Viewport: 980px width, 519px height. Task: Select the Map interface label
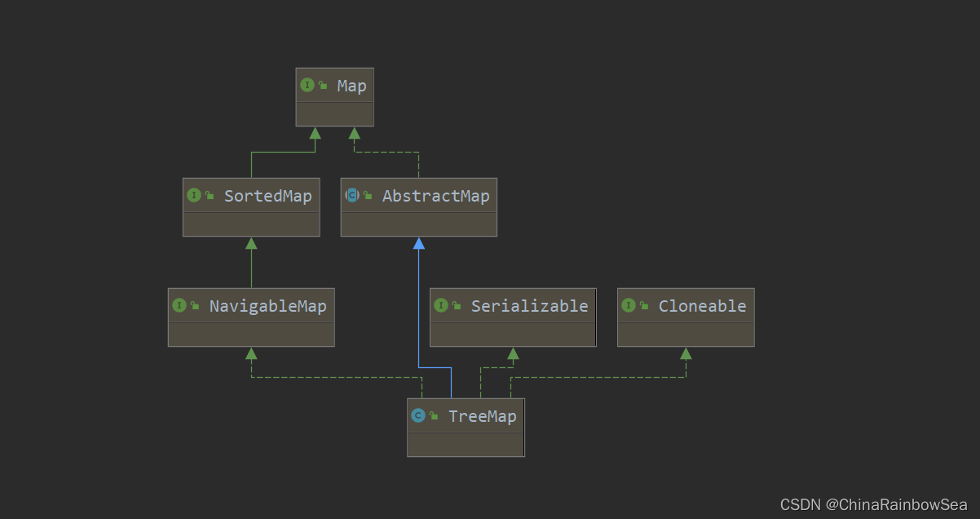click(x=351, y=86)
